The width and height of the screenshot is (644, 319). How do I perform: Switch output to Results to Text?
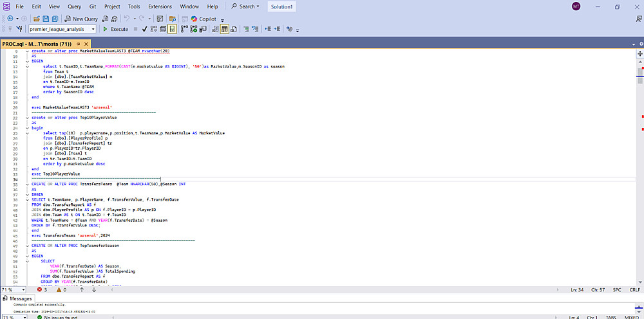click(x=215, y=29)
